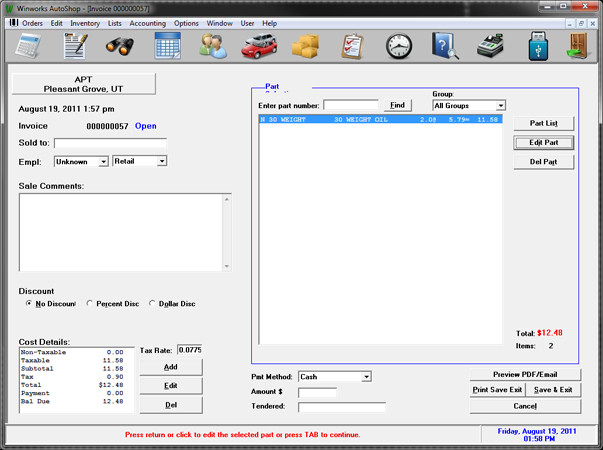Open the Accounting menu
Viewport: 603px width, 450px height.
[148, 23]
